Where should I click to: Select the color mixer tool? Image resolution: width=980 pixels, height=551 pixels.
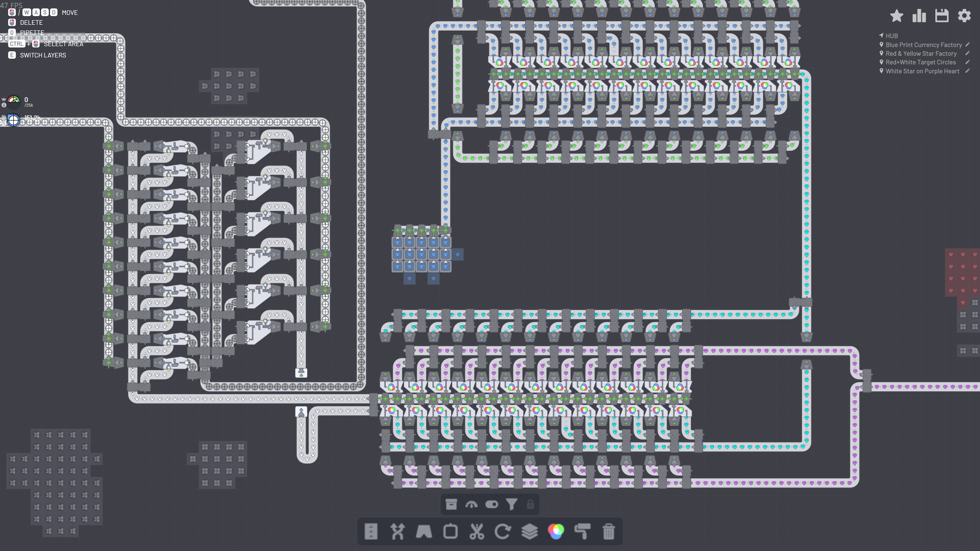(556, 531)
